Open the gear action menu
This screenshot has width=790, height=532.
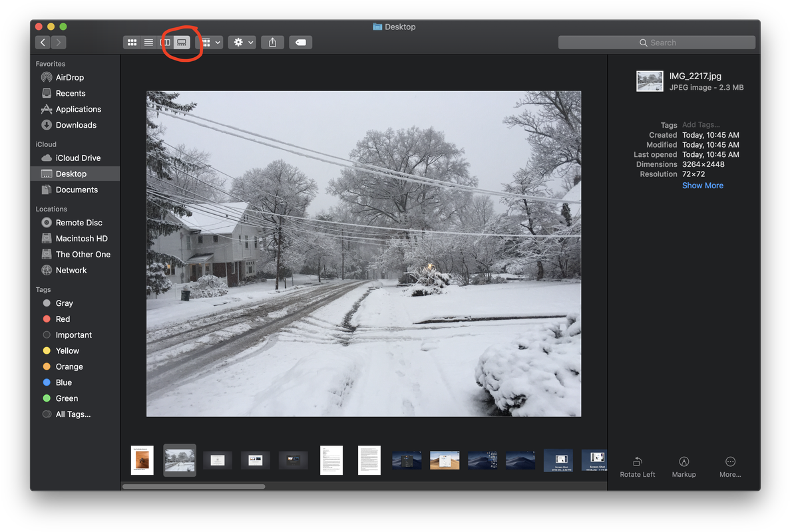(x=242, y=43)
